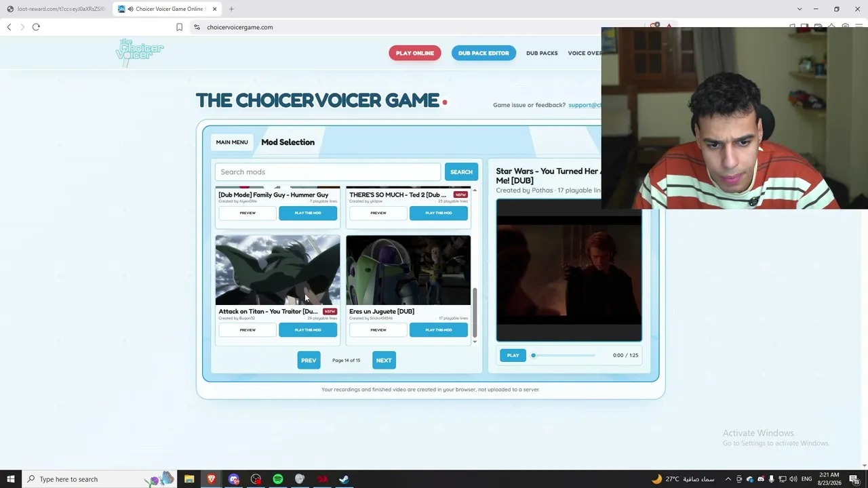Focus the Search mods field
Screen dimensions: 868x488
328,172
